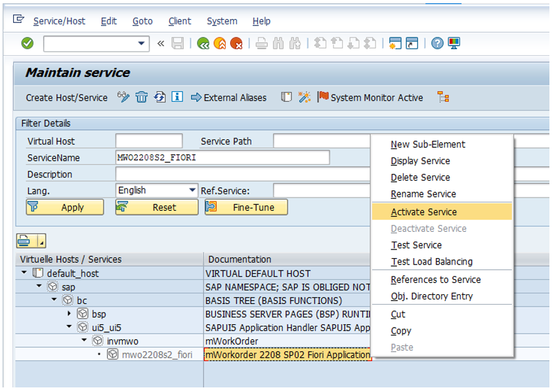554x392 pixels.
Task: Collapse the default_host tree node
Action: point(24,273)
